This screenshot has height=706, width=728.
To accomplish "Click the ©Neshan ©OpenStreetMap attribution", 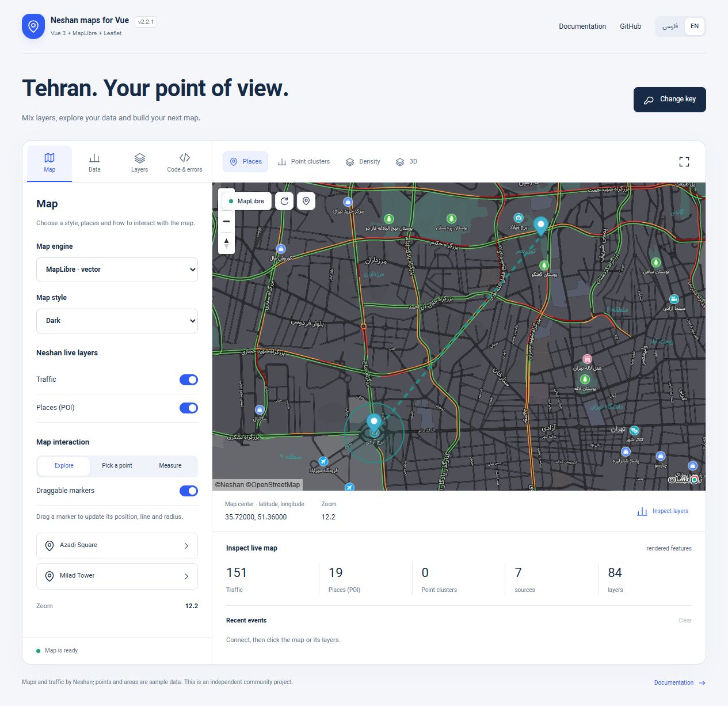I will click(x=257, y=485).
